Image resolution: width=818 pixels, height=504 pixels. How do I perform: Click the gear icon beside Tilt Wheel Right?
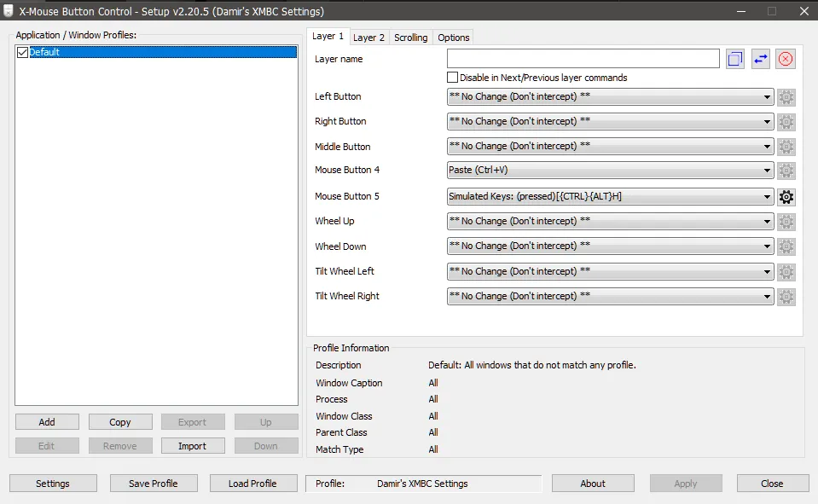(786, 297)
